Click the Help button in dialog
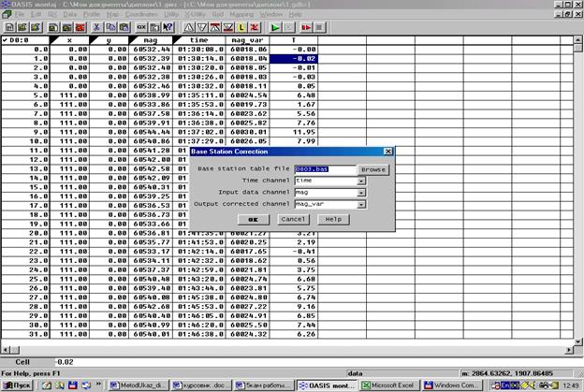The width and height of the screenshot is (584, 392). click(x=331, y=219)
